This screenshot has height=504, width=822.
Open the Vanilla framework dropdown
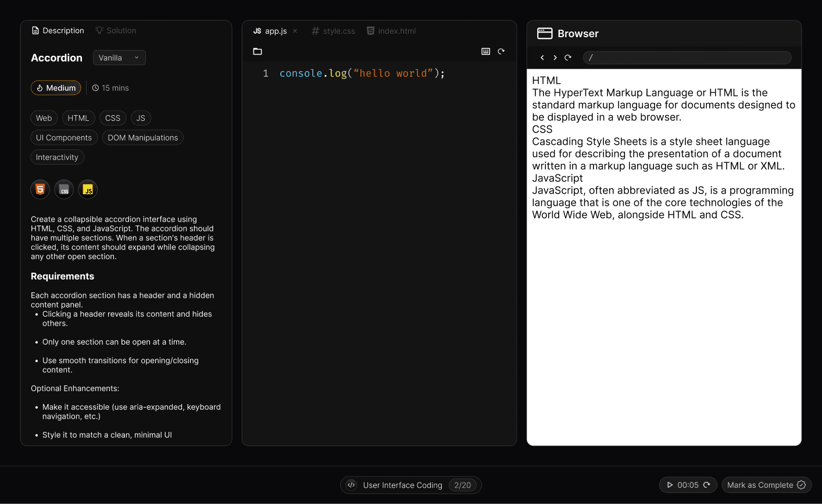click(x=119, y=58)
